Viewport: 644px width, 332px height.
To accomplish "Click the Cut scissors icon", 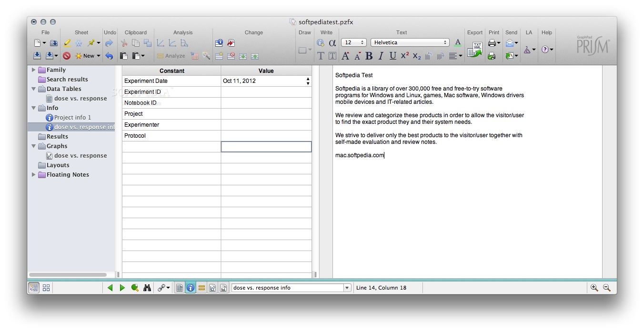I will [124, 43].
